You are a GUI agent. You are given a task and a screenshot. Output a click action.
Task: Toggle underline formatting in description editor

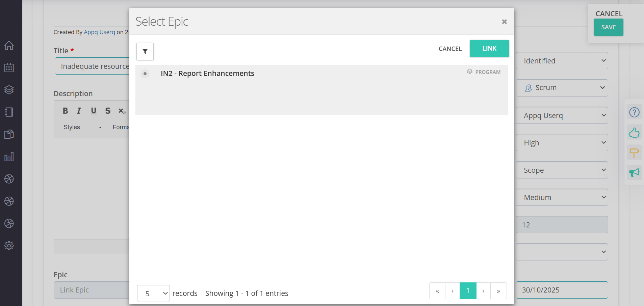[94, 111]
